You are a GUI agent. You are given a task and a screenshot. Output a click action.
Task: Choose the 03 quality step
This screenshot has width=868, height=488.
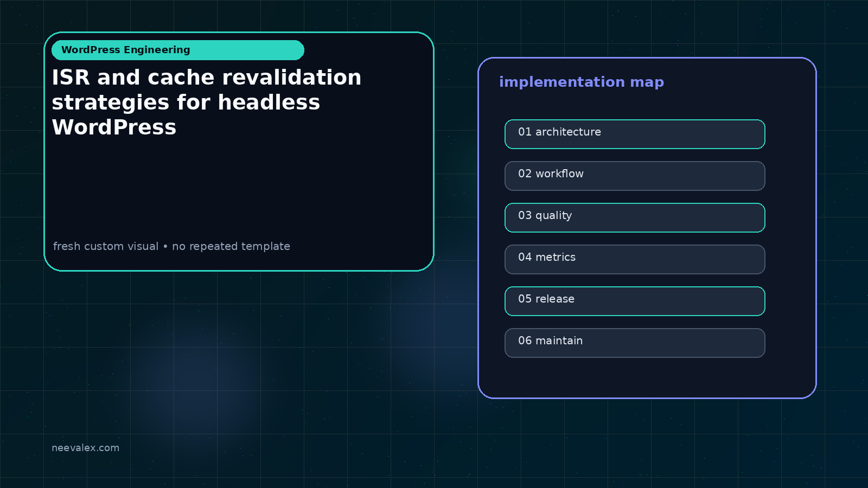[x=635, y=217]
